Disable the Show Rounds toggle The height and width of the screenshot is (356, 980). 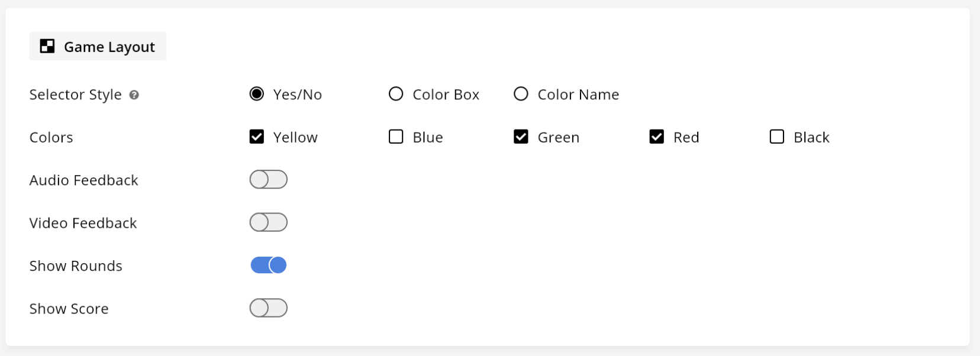tap(269, 265)
